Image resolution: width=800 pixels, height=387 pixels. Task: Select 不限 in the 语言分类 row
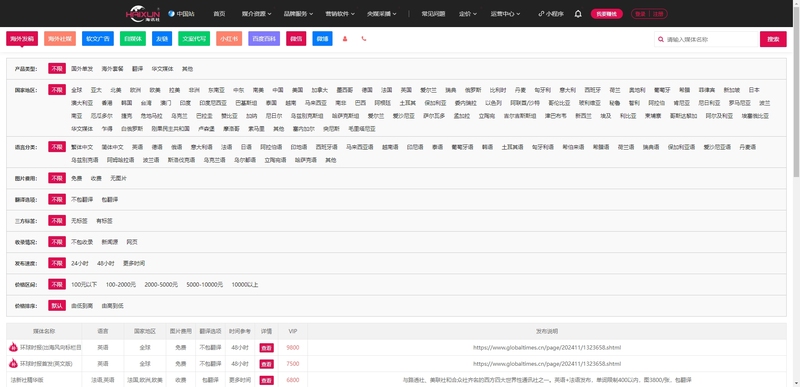(x=57, y=147)
